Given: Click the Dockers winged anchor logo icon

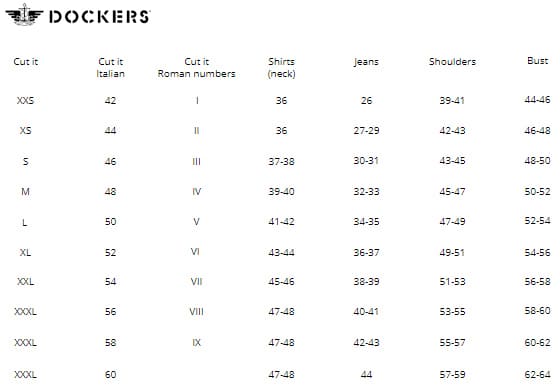Looking at the screenshot, I should pyautogui.click(x=24, y=15).
